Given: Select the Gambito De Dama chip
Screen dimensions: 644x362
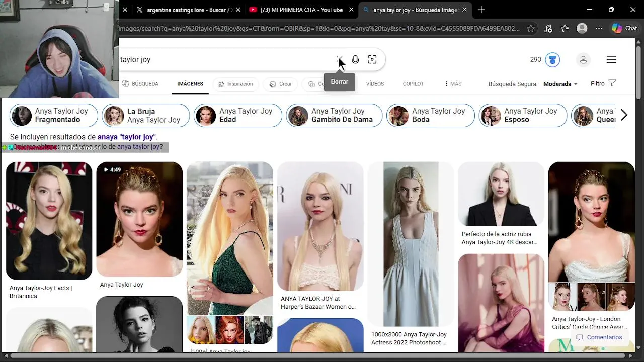Looking at the screenshot, I should (x=334, y=115).
